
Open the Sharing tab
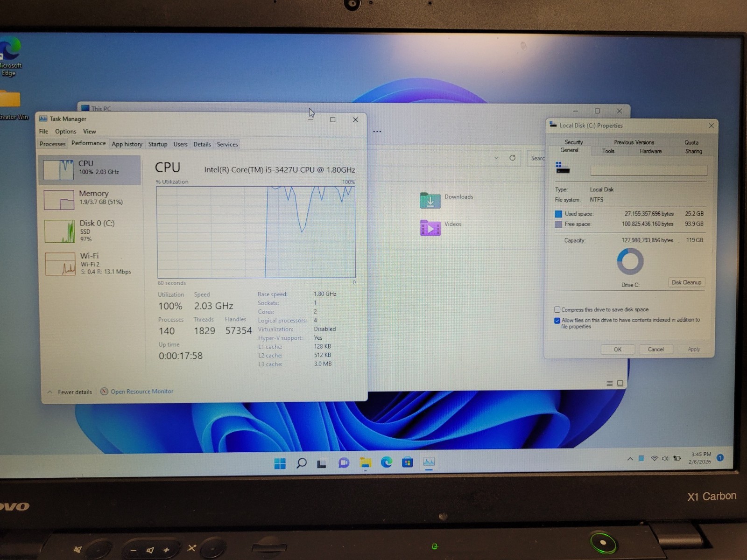pos(693,151)
